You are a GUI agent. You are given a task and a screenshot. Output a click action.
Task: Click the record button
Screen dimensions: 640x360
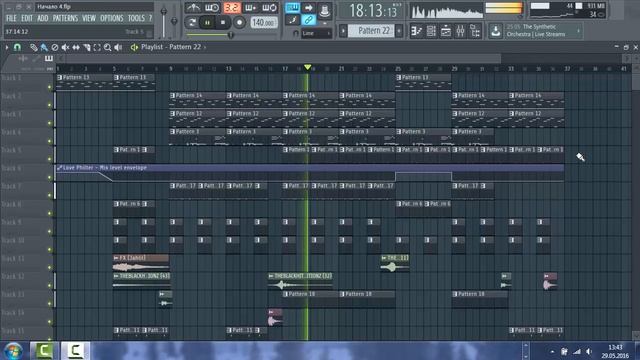[x=239, y=22]
